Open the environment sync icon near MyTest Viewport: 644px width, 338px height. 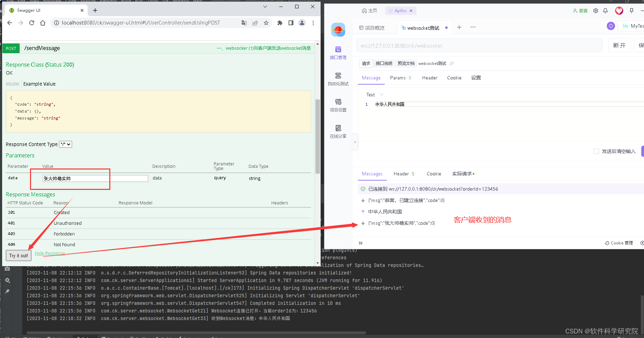[611, 26]
